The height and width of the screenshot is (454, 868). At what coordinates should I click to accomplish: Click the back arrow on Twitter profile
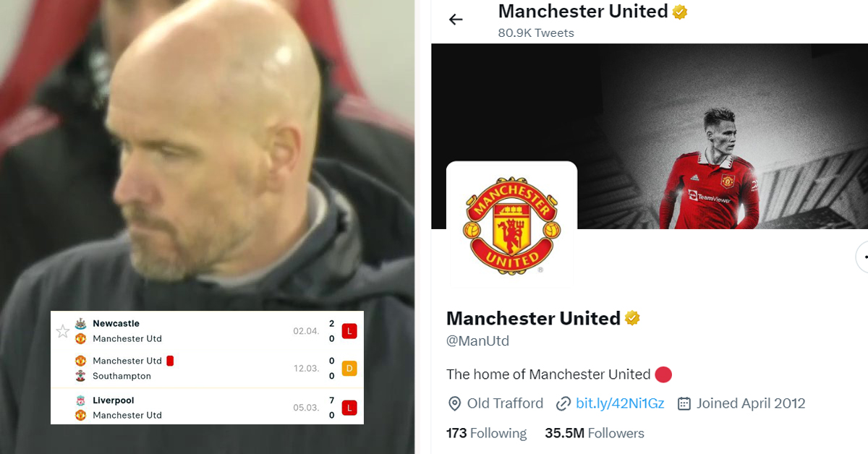[456, 20]
